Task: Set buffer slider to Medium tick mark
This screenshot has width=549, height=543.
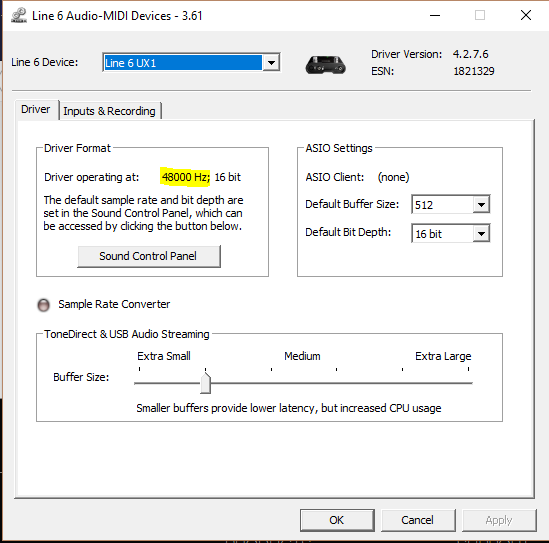Action: pos(303,383)
